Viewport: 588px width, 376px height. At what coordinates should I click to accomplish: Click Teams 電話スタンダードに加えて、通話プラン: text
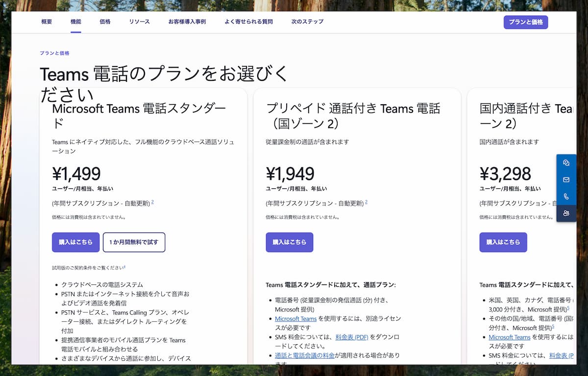tap(331, 284)
